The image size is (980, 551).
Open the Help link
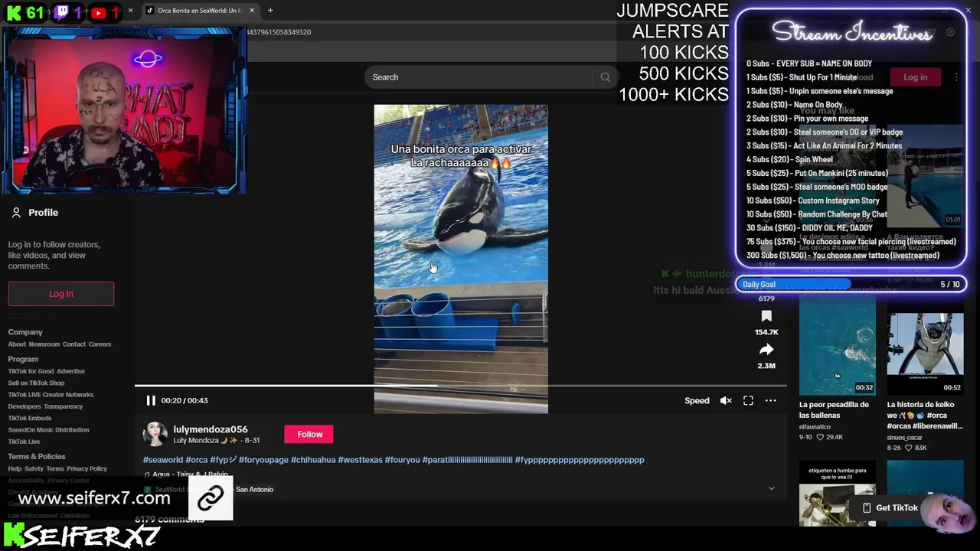(x=15, y=468)
